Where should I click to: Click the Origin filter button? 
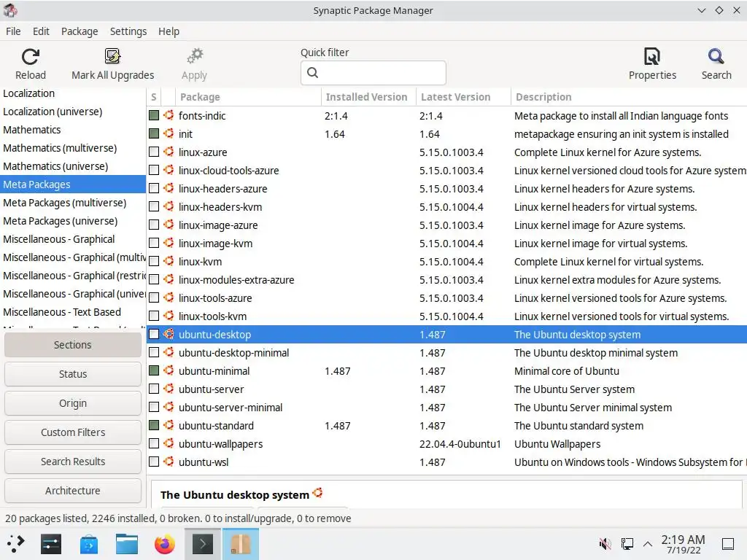[73, 403]
